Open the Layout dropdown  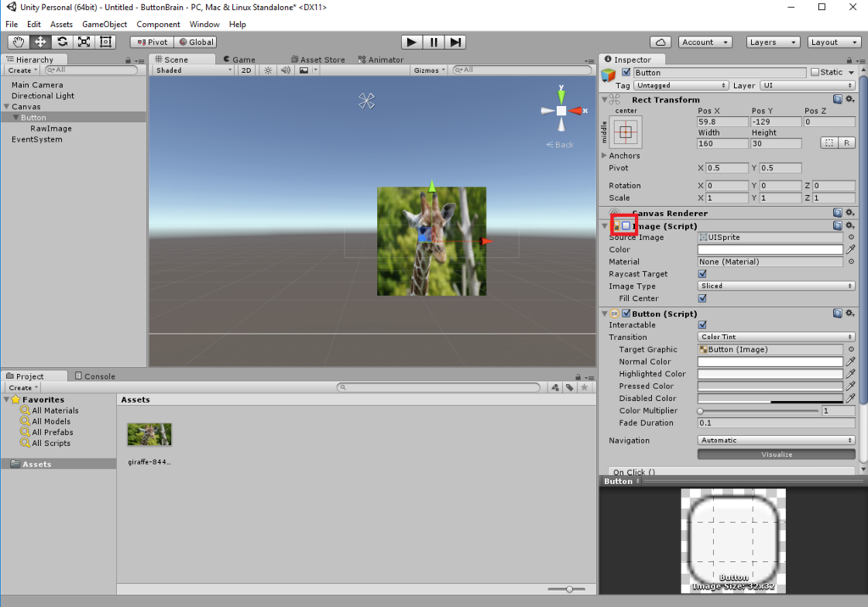(834, 42)
